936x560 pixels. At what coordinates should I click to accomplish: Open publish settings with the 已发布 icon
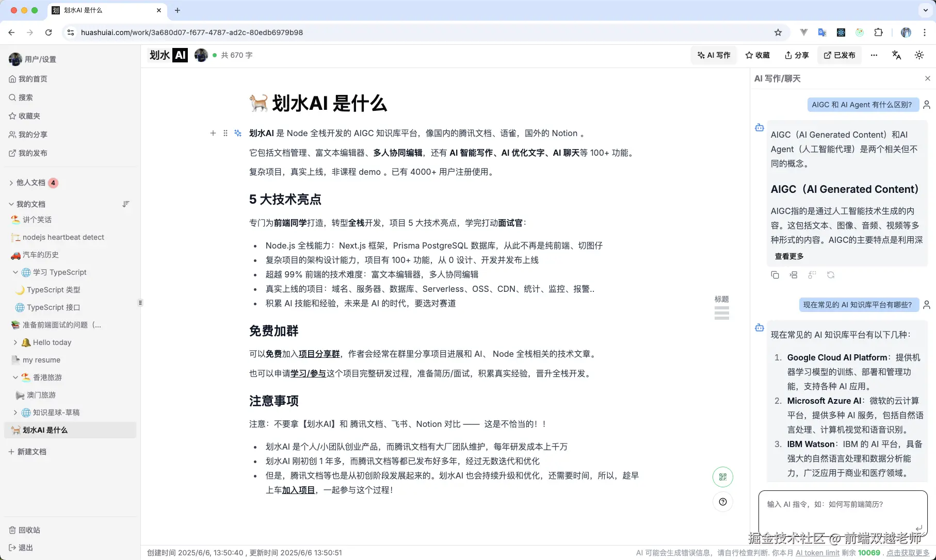coord(839,55)
